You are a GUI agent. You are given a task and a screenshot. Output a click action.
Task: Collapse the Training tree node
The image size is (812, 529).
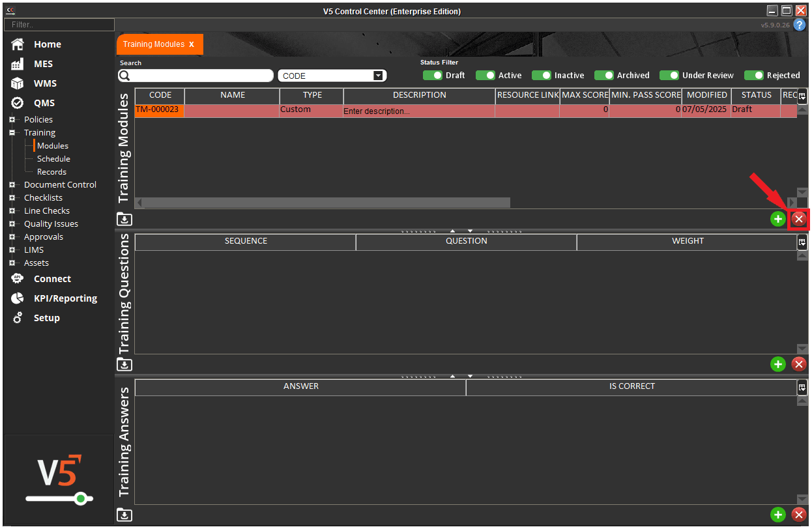tap(12, 133)
